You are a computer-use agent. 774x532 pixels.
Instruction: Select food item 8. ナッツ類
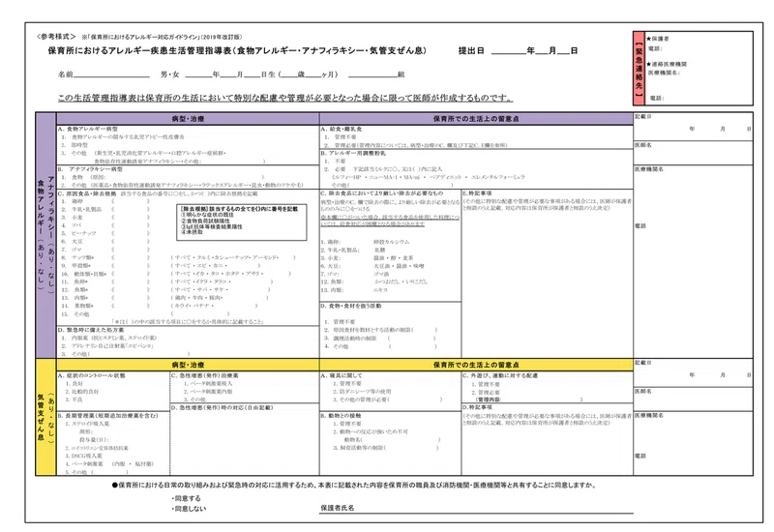point(77,257)
